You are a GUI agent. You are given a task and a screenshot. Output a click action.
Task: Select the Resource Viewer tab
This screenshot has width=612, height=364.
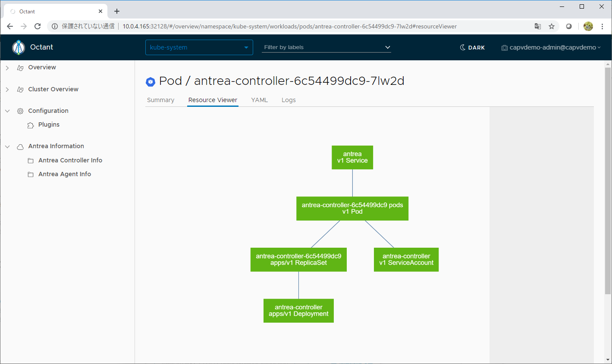[213, 100]
